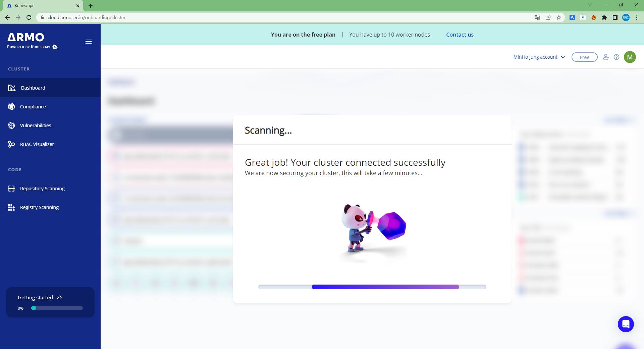
Task: Click the RBAC Visualizer icon
Action: (x=11, y=144)
